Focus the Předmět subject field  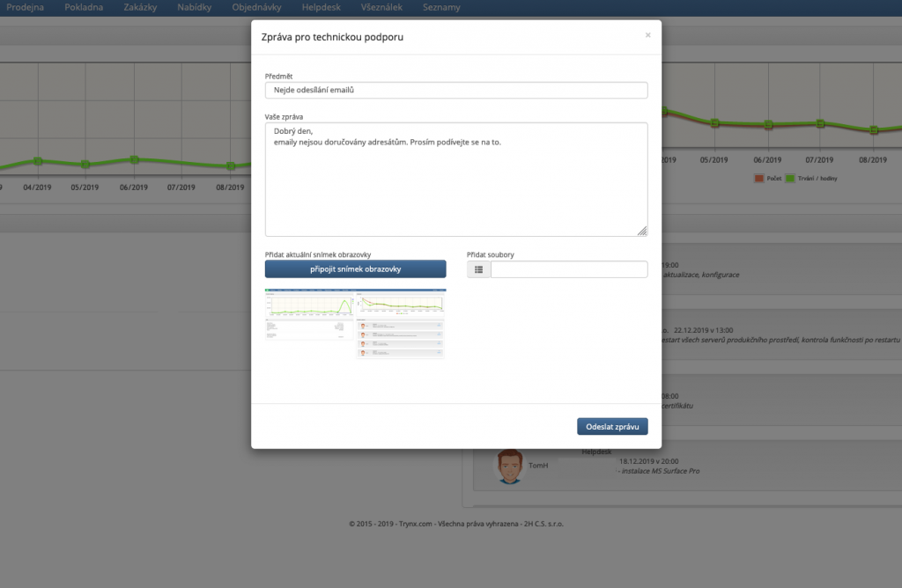456,90
